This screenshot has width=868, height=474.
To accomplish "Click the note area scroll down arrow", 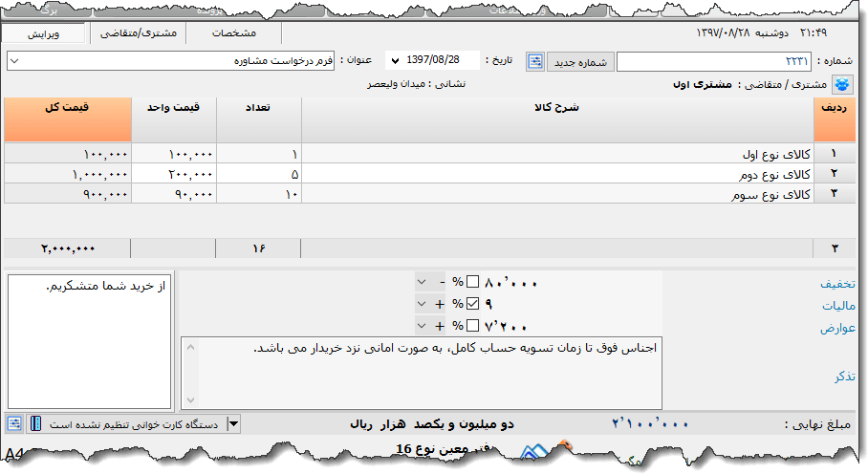I will click(x=190, y=399).
